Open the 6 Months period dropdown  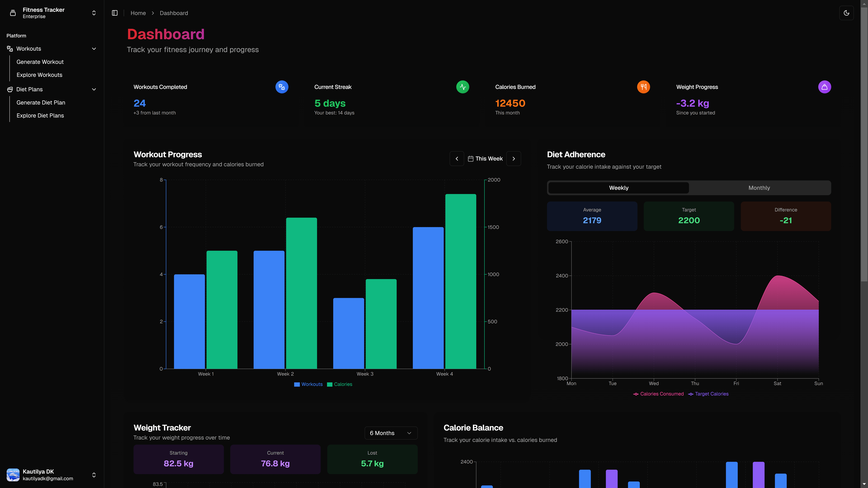391,433
